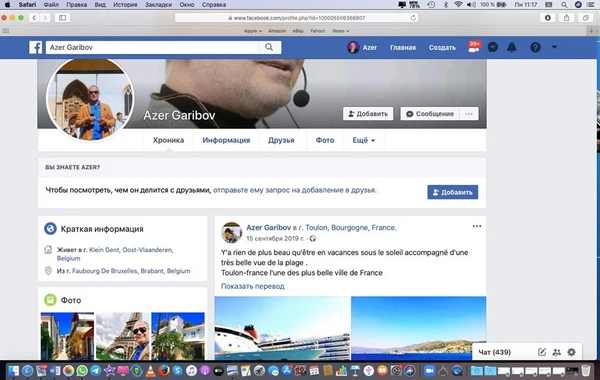Reload the page in Safari
Image resolution: width=600 pixels, height=380 pixels.
point(413,18)
